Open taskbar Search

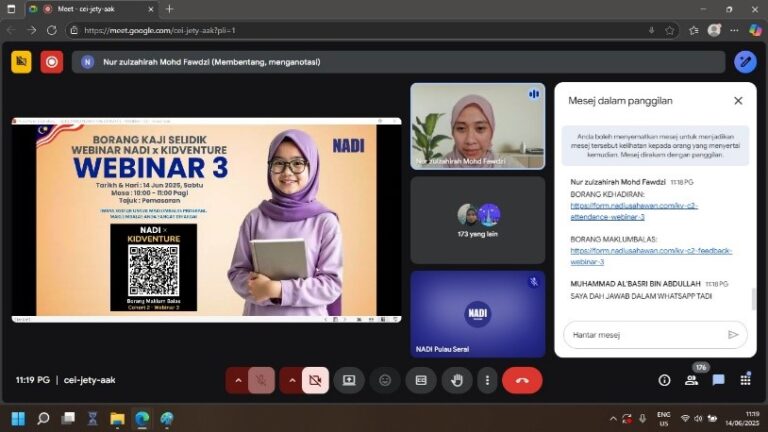coord(43,419)
